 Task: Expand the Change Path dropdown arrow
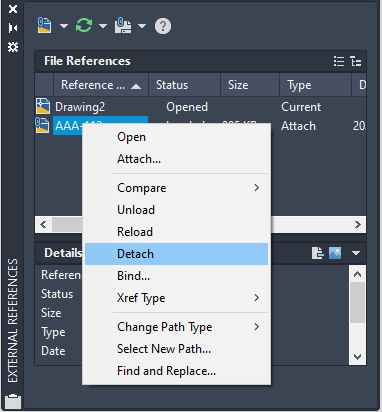(x=142, y=26)
